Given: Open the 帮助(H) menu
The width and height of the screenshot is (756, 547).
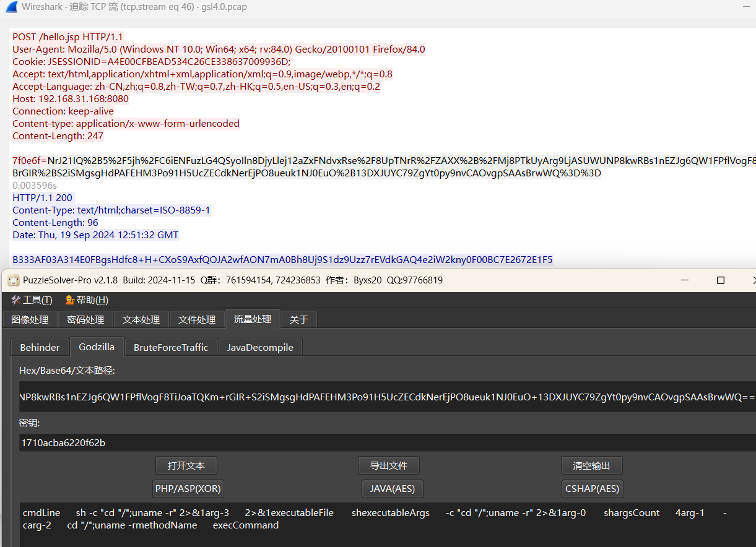Looking at the screenshot, I should click(87, 300).
